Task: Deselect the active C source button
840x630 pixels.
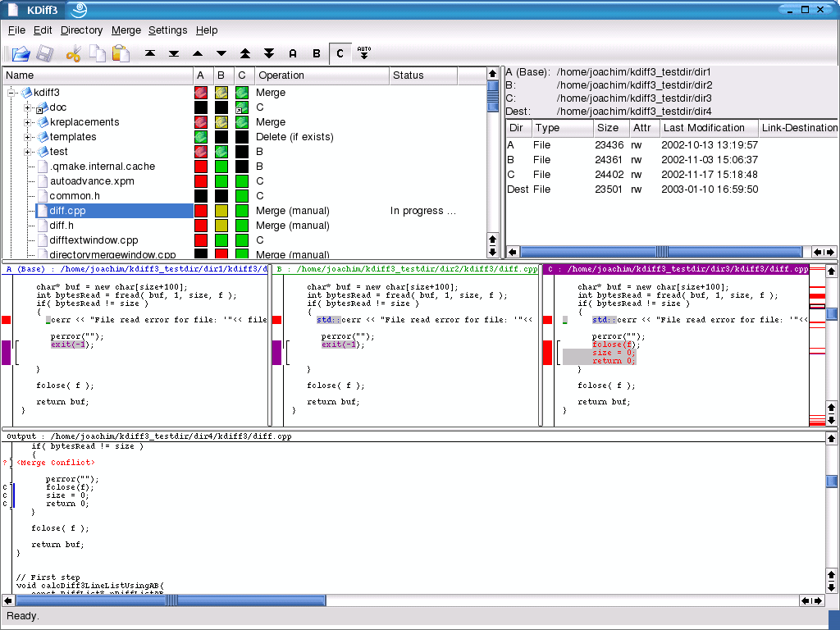Action: [x=339, y=53]
